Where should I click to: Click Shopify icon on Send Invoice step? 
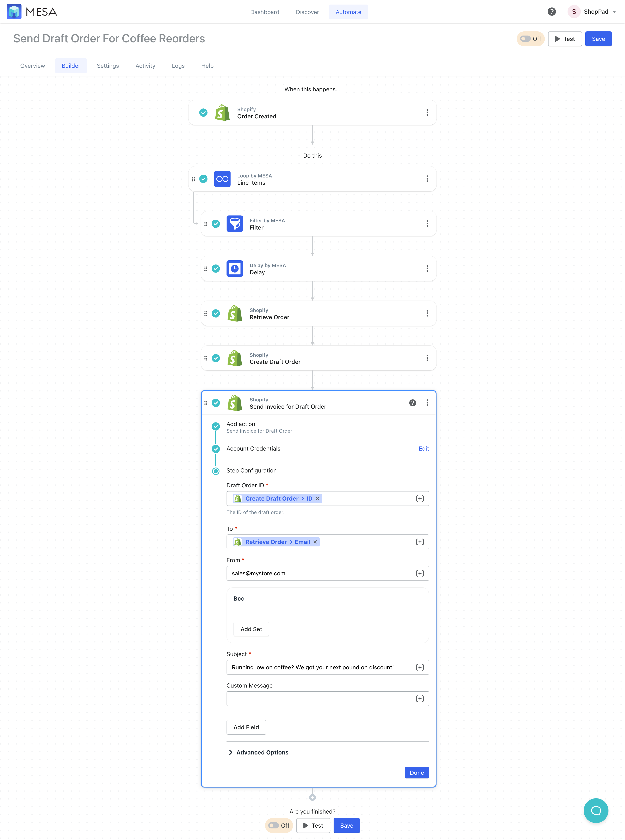[235, 403]
